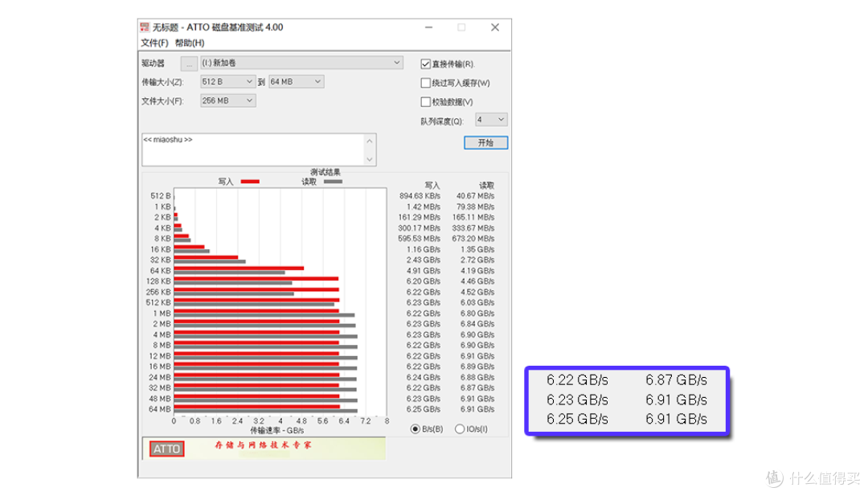Open the 256 MB file size dropdown
The height and width of the screenshot is (496, 868).
227,100
